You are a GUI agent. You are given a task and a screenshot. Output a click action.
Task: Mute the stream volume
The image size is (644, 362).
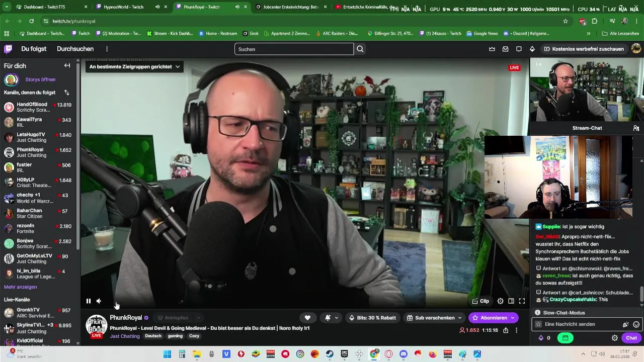(99, 301)
